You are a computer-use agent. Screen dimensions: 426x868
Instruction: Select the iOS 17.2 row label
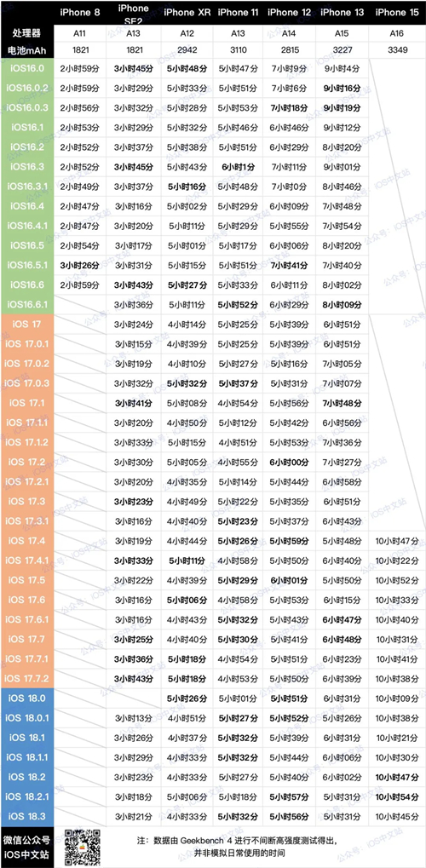coord(28,462)
